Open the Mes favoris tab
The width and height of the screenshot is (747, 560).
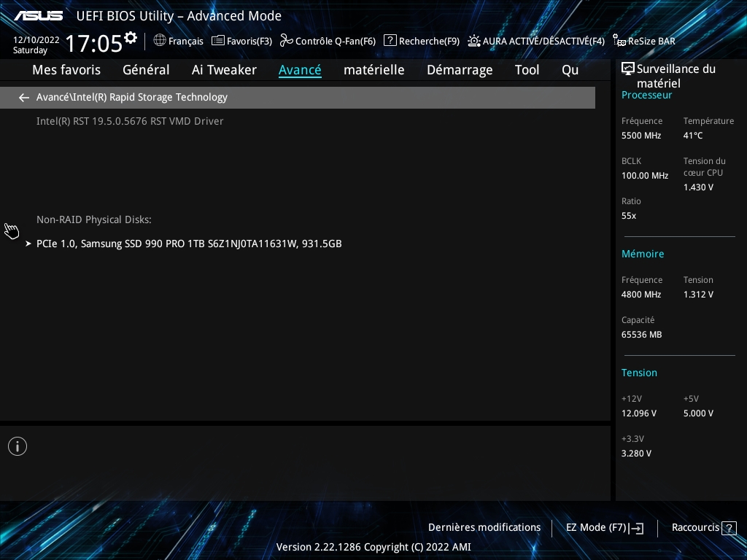click(66, 70)
